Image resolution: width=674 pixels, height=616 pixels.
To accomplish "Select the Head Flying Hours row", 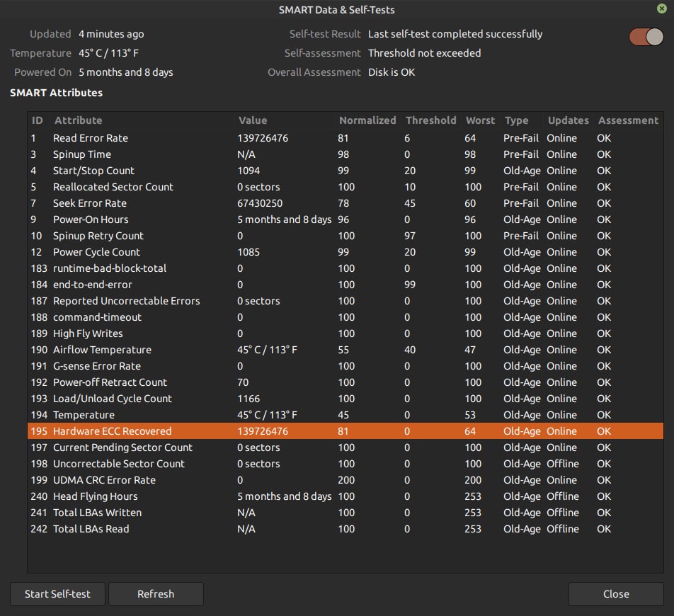I will pyautogui.click(x=345, y=496).
